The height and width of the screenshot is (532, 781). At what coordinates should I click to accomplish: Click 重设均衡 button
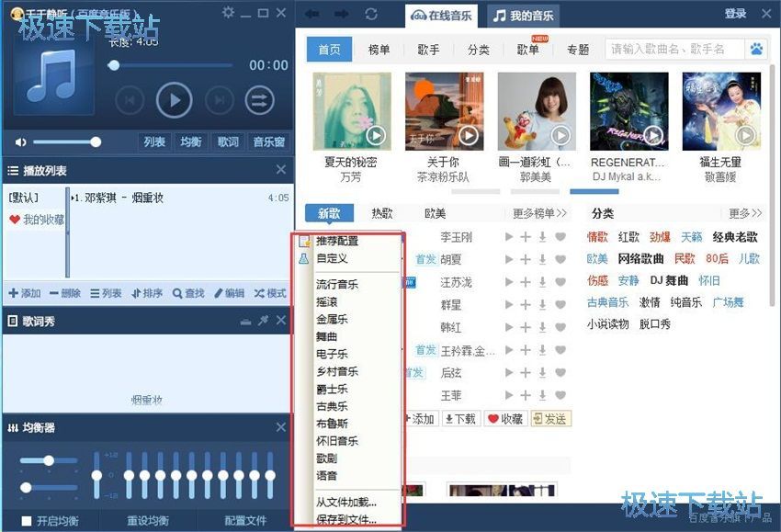[148, 521]
